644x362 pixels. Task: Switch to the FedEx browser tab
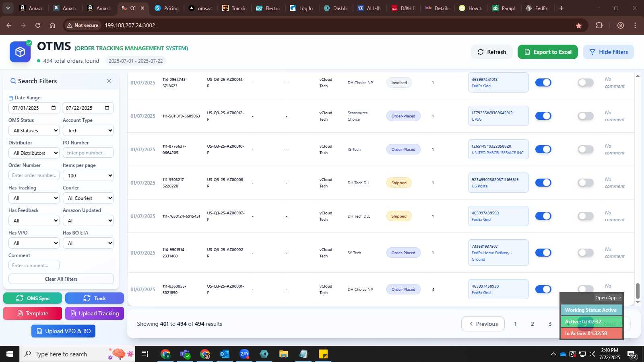click(x=537, y=8)
